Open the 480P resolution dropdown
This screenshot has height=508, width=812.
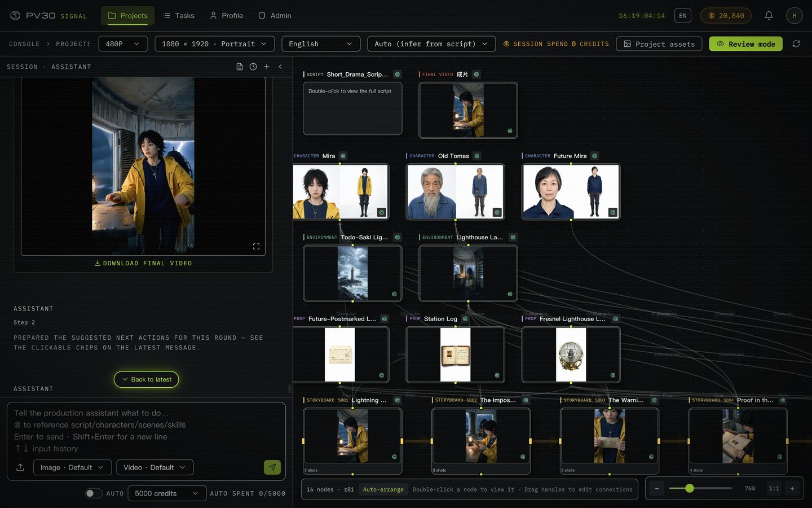coord(123,44)
